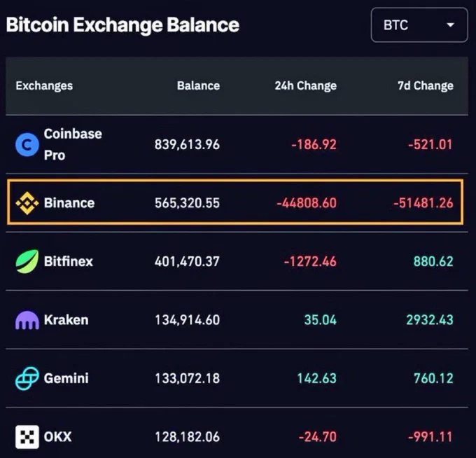
Task: Click the Bitcoin Exchange Balance title
Action: click(122, 25)
